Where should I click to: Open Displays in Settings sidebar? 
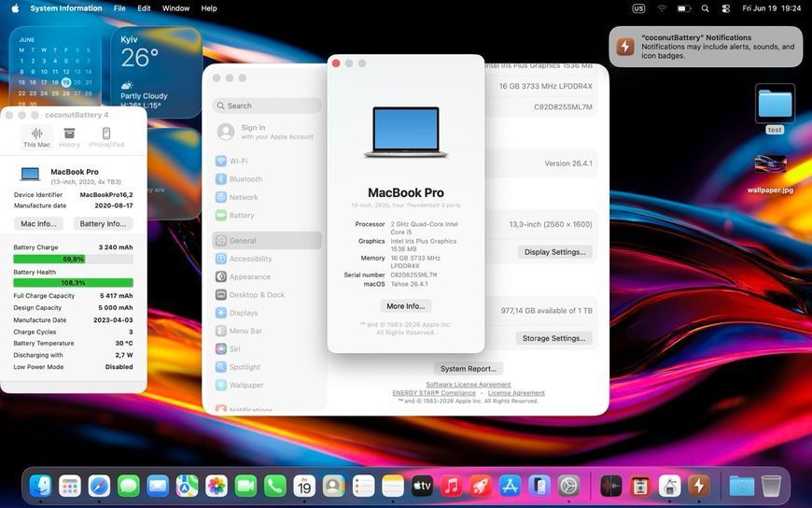point(267,313)
